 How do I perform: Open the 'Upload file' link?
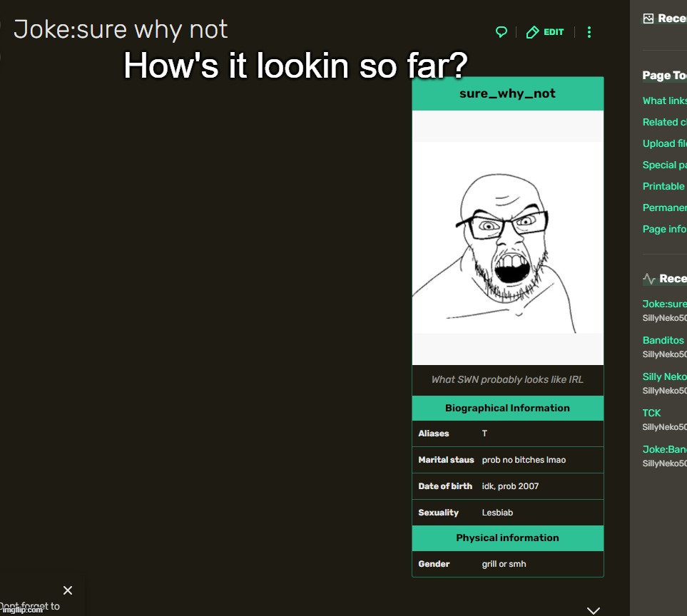(664, 143)
